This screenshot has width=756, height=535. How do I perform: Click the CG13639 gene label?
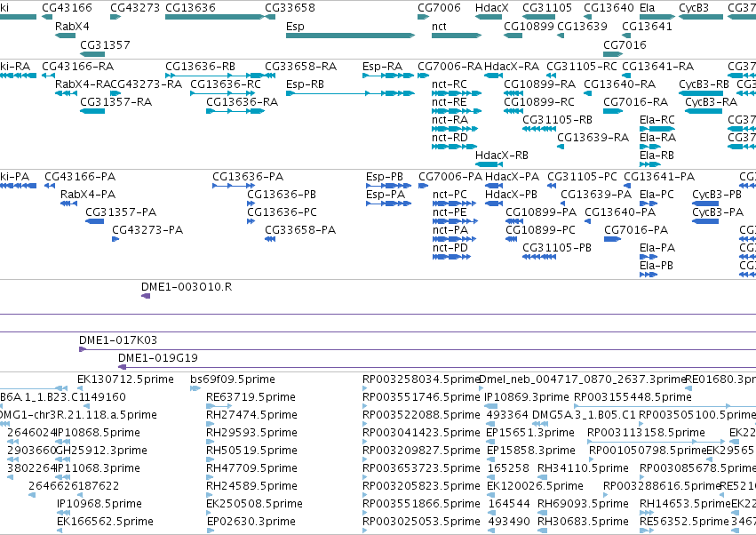[582, 27]
